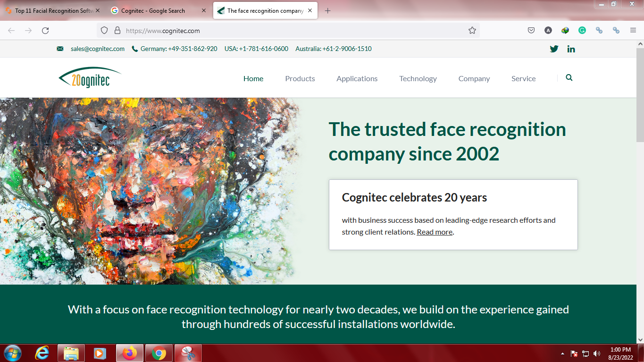Image resolution: width=644 pixels, height=362 pixels.
Task: Click the Firefox taskbar button
Action: click(130, 353)
